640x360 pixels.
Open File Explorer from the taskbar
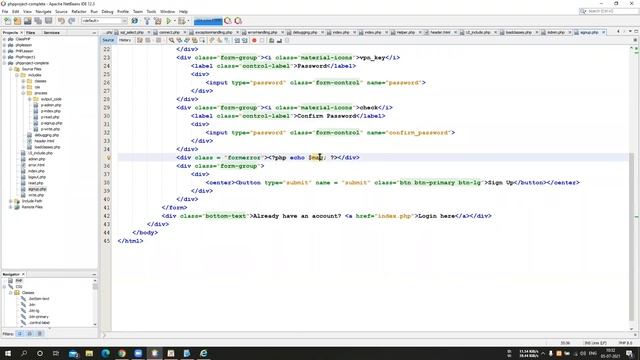pos(89,353)
